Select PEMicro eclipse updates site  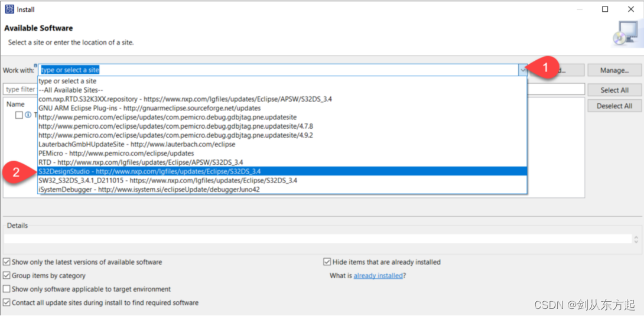282,153
